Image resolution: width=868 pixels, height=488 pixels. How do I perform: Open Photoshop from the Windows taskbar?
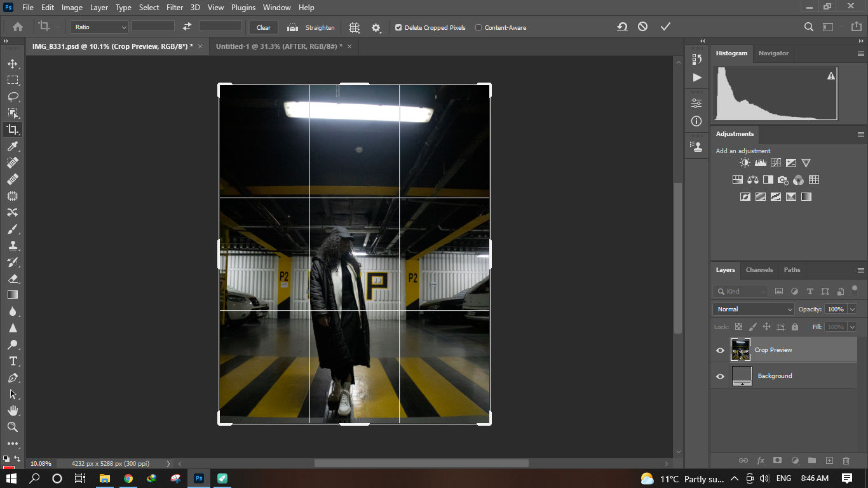pyautogui.click(x=199, y=478)
